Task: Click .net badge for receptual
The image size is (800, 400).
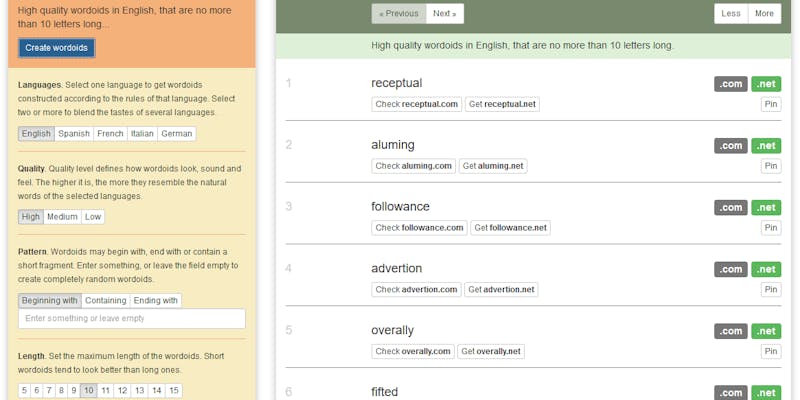Action: click(766, 84)
